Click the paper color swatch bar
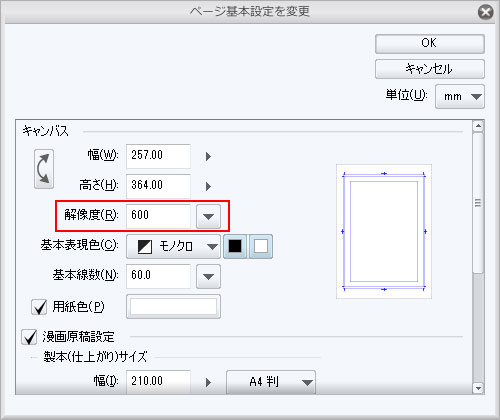The height and width of the screenshot is (420, 500). click(x=173, y=307)
